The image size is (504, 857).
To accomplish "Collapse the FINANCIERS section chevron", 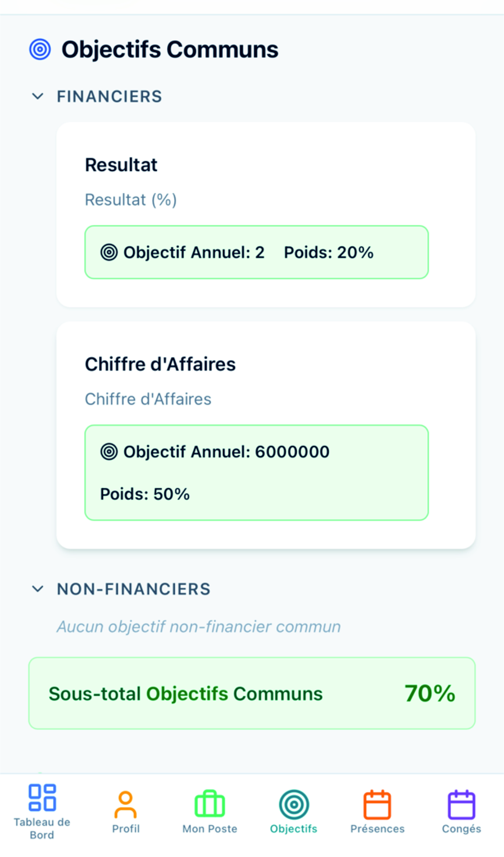I will (38, 96).
